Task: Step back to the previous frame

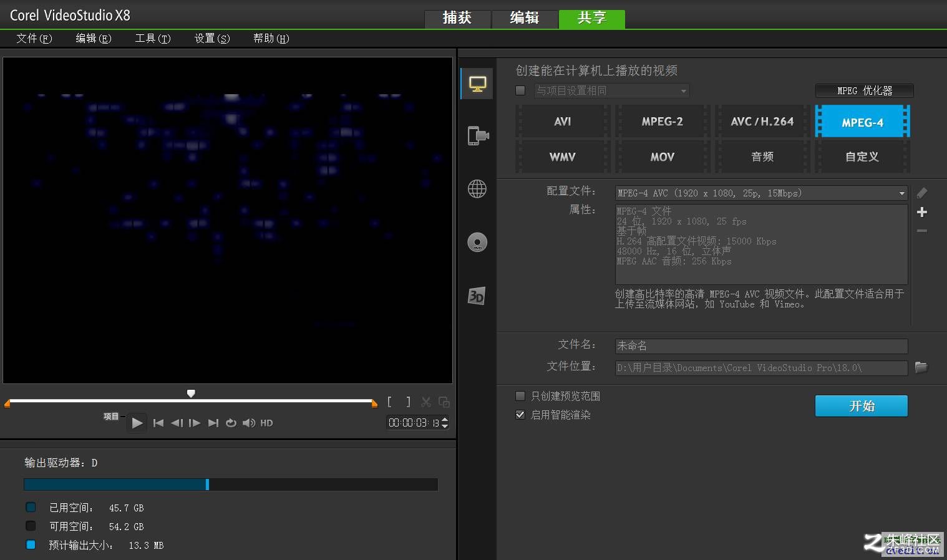Action: [x=177, y=423]
